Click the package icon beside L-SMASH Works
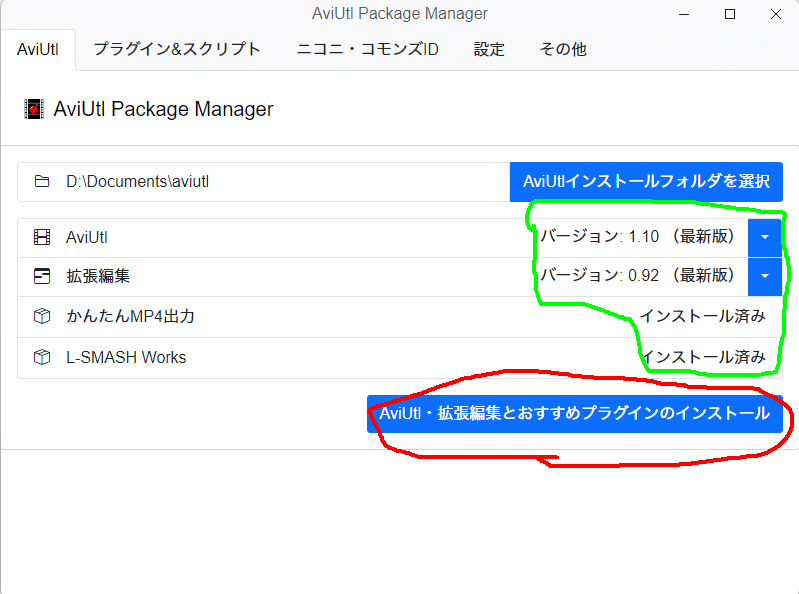Viewport: 799px width, 594px height. click(42, 357)
